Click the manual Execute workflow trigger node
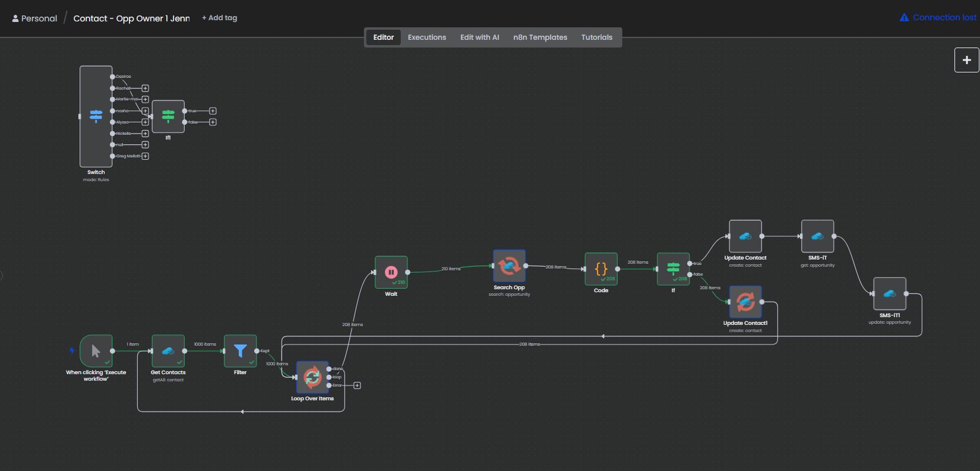The height and width of the screenshot is (471, 980). point(96,350)
